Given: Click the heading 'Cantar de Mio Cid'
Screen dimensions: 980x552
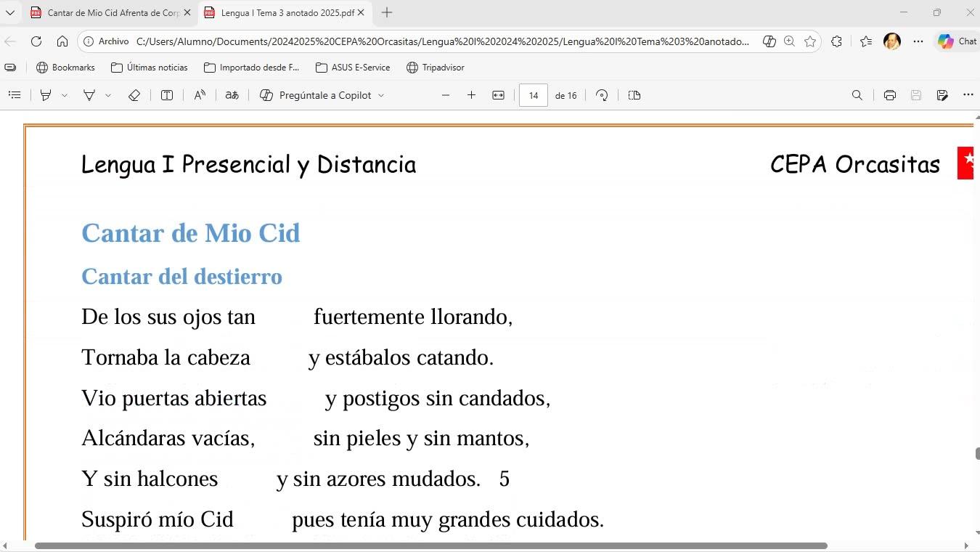Looking at the screenshot, I should [x=191, y=233].
